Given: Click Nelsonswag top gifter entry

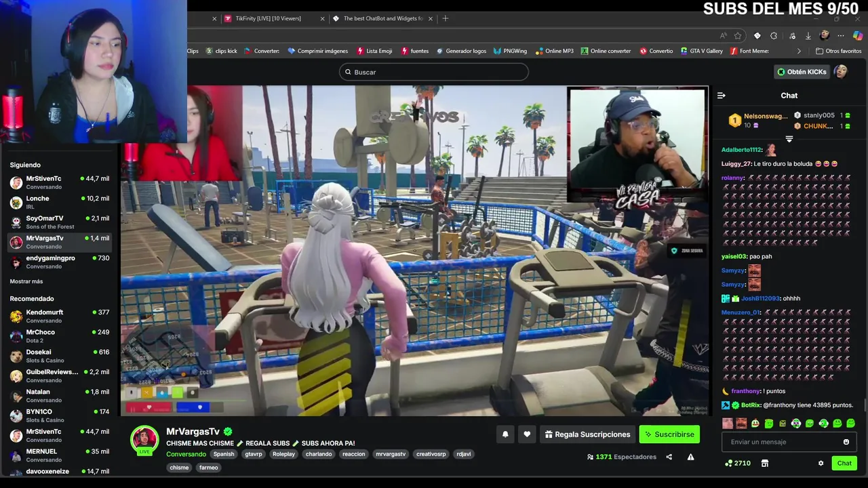Looking at the screenshot, I should tap(757, 121).
